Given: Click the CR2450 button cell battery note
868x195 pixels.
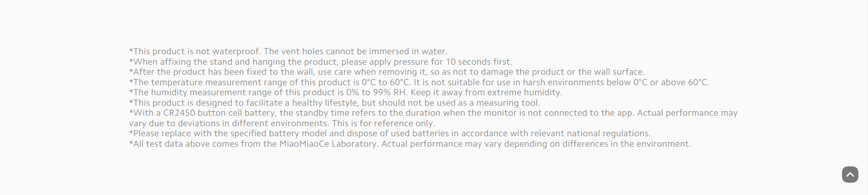Looking at the screenshot, I should 433,113.
